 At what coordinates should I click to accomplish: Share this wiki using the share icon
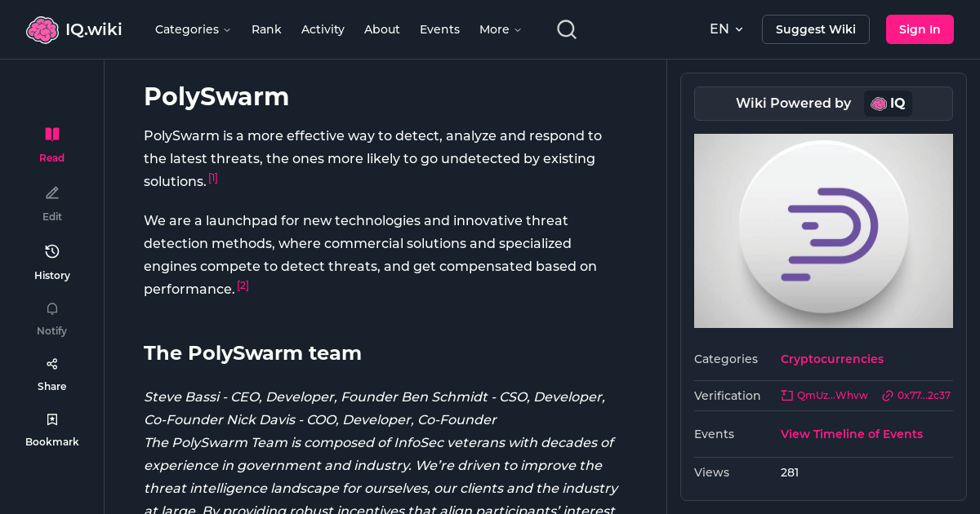(x=51, y=363)
